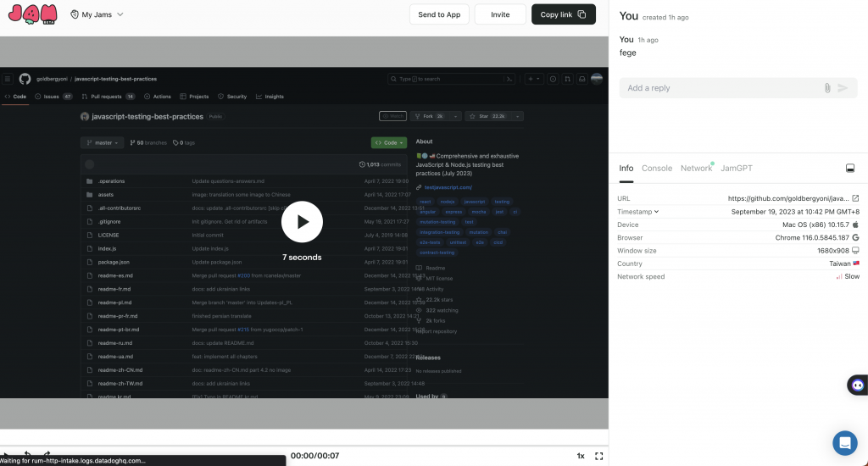
Task: Play the 7 seconds video recording
Action: tap(302, 221)
